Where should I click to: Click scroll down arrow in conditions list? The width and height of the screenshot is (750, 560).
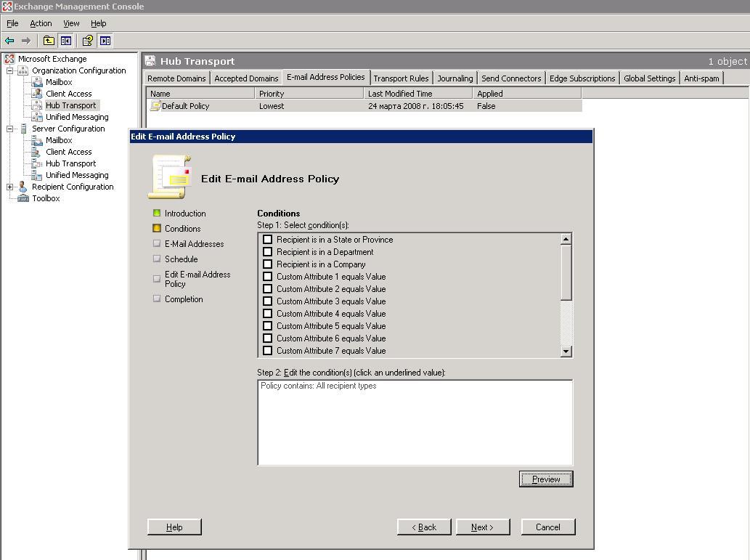coord(566,352)
